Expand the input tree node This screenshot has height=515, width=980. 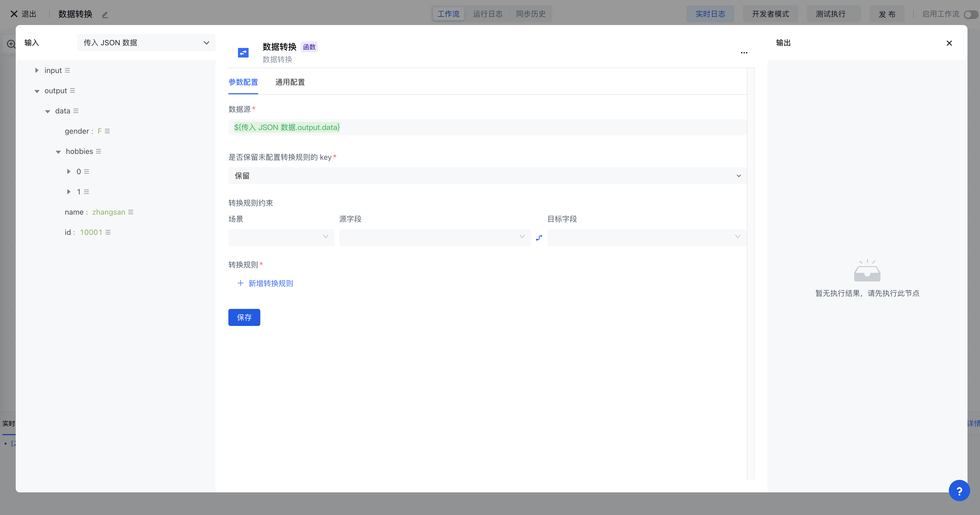click(x=37, y=70)
